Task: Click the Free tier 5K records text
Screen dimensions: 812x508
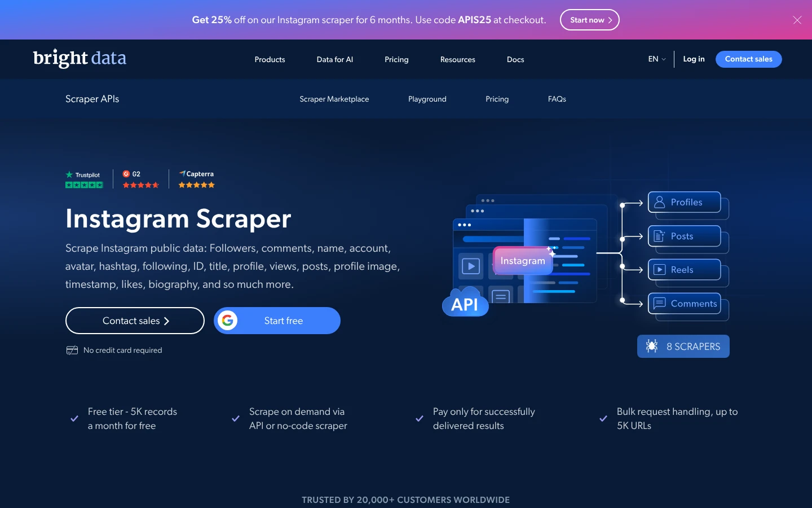Action: (133, 419)
